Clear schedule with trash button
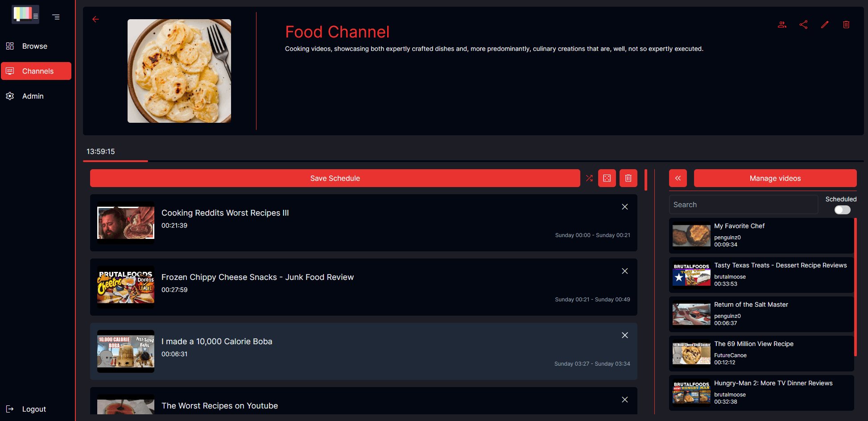Screen dimensions: 868x421 [628, 178]
